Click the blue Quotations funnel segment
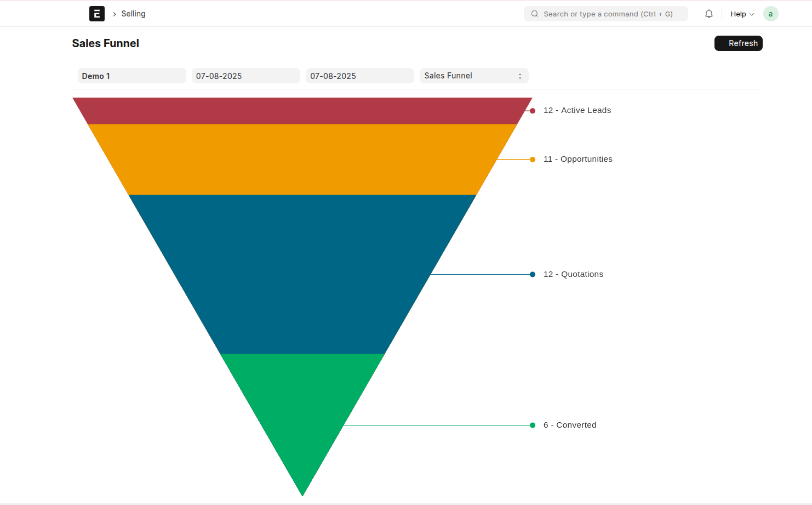Viewport: 812px width, 505px height. click(302, 274)
